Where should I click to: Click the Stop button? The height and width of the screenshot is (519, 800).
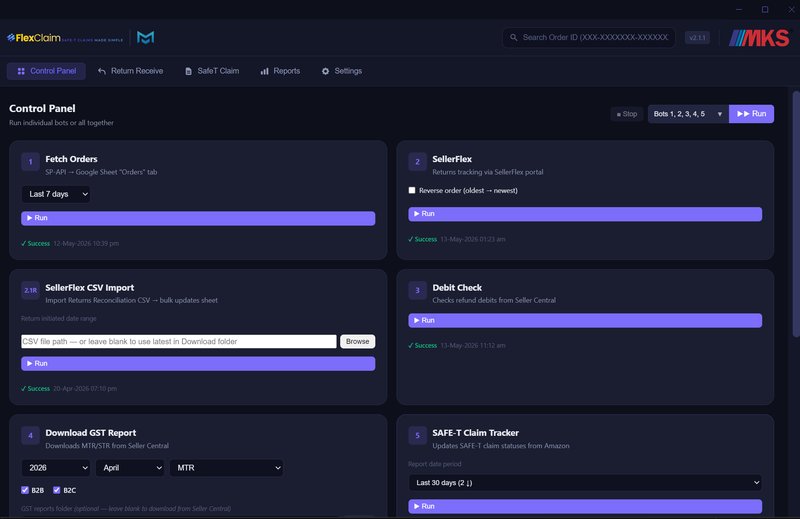tap(627, 114)
